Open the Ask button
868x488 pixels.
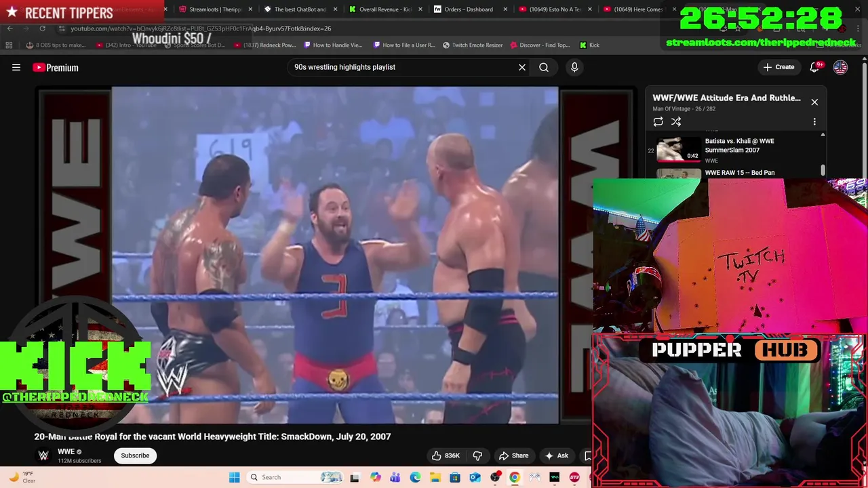(x=557, y=455)
